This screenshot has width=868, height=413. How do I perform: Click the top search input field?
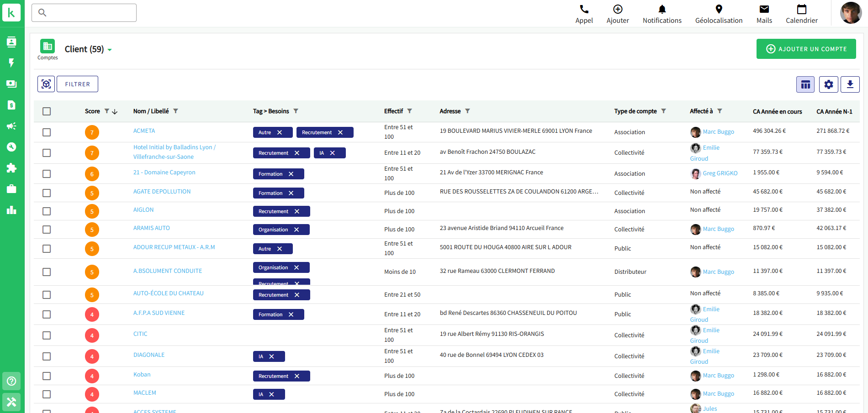pos(84,13)
